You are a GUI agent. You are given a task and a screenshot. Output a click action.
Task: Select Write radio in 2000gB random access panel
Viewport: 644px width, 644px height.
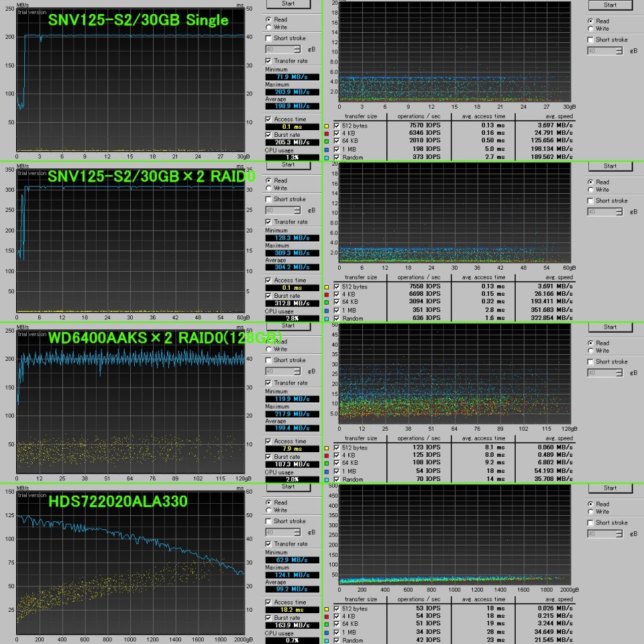coord(590,512)
